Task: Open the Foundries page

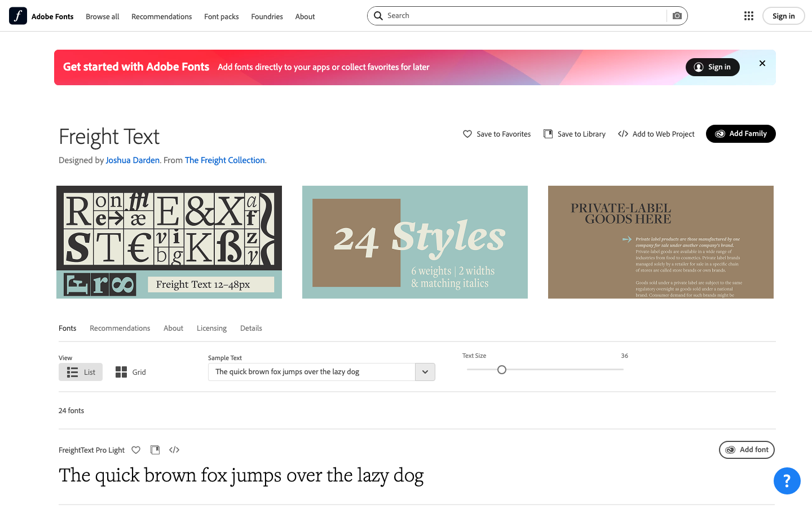Action: tap(267, 16)
